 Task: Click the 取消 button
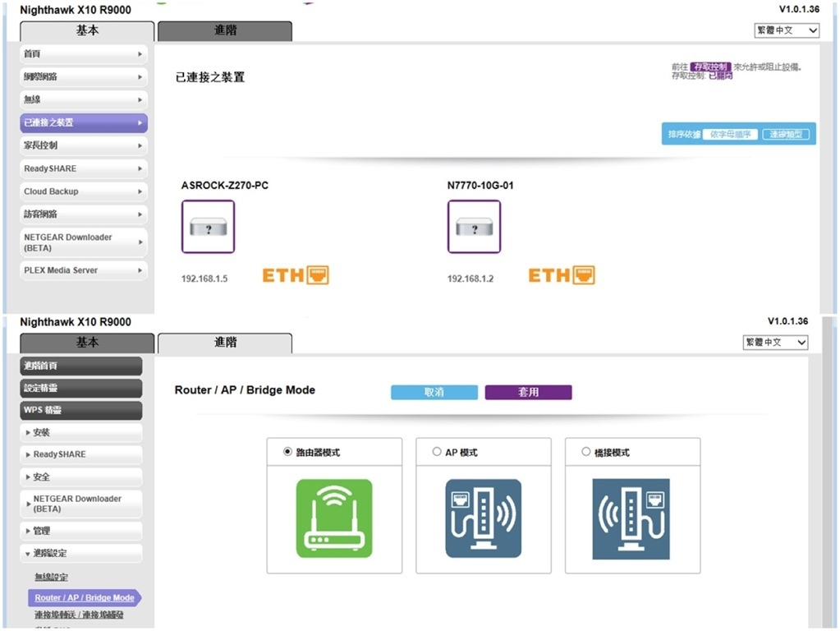(x=434, y=392)
